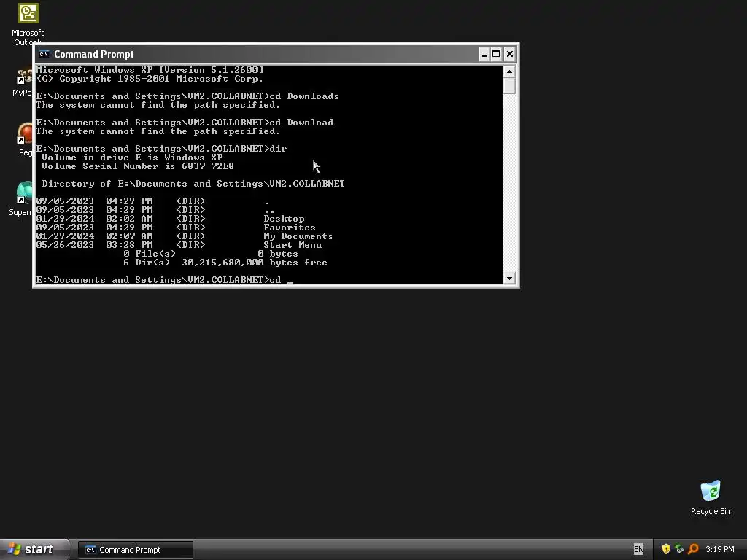
Task: Click the Start button
Action: point(34,550)
